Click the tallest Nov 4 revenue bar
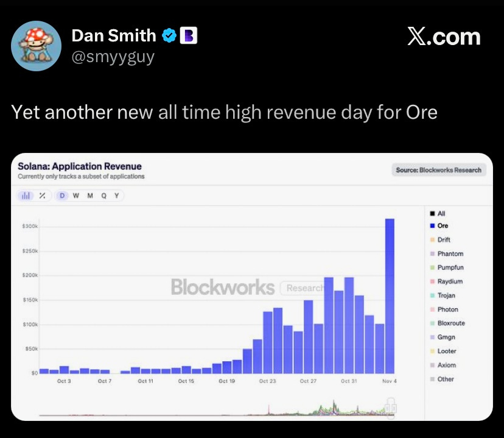The width and height of the screenshot is (504, 438). [x=390, y=296]
